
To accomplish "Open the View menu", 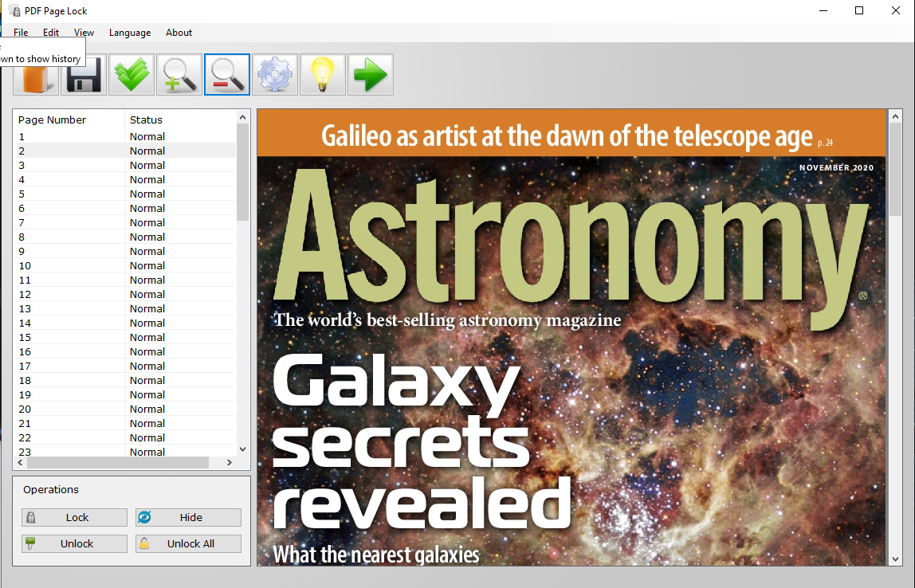I will (x=84, y=33).
